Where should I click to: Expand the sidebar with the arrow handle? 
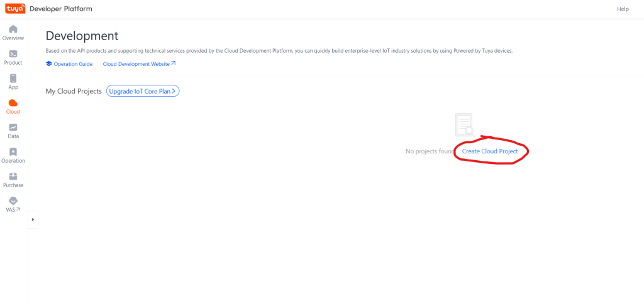pyautogui.click(x=33, y=219)
